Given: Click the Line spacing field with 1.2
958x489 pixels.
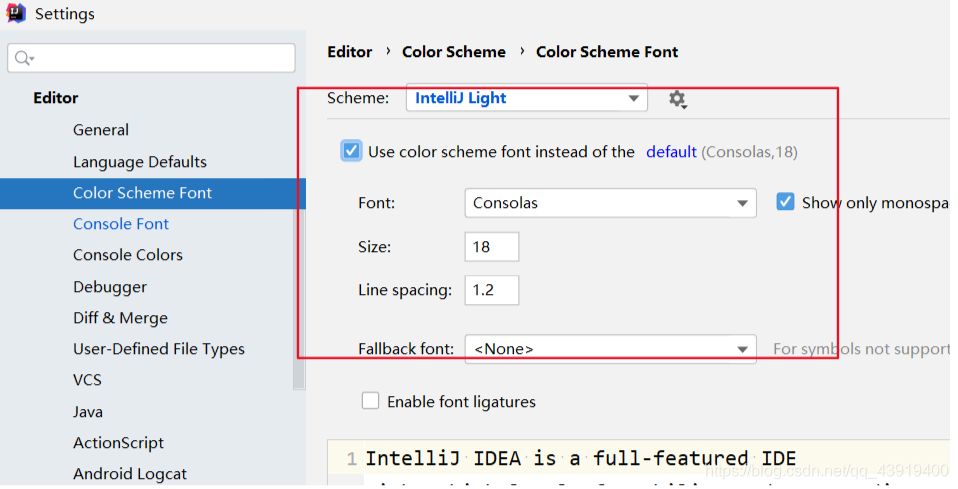Looking at the screenshot, I should click(x=492, y=290).
